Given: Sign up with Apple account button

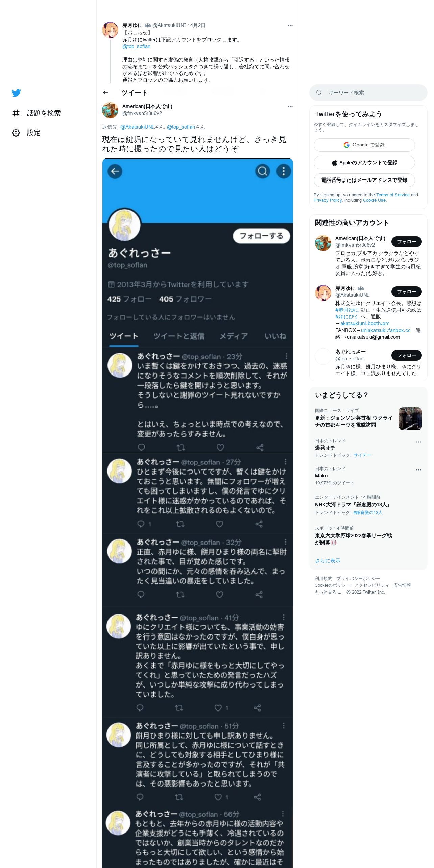Looking at the screenshot, I should coord(364,163).
